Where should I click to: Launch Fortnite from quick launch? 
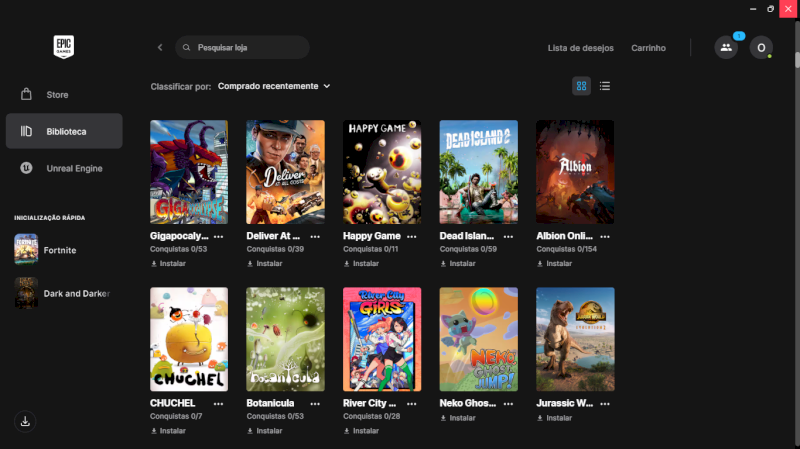(60, 250)
